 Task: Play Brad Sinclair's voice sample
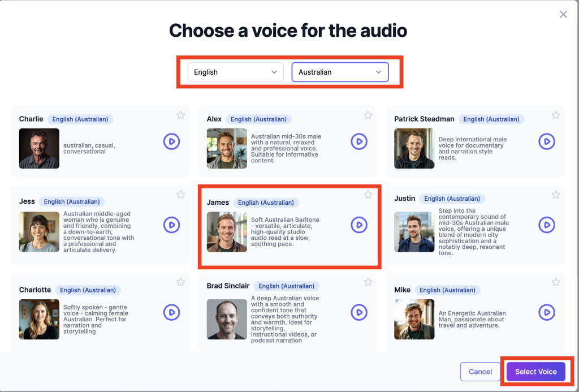pos(359,312)
